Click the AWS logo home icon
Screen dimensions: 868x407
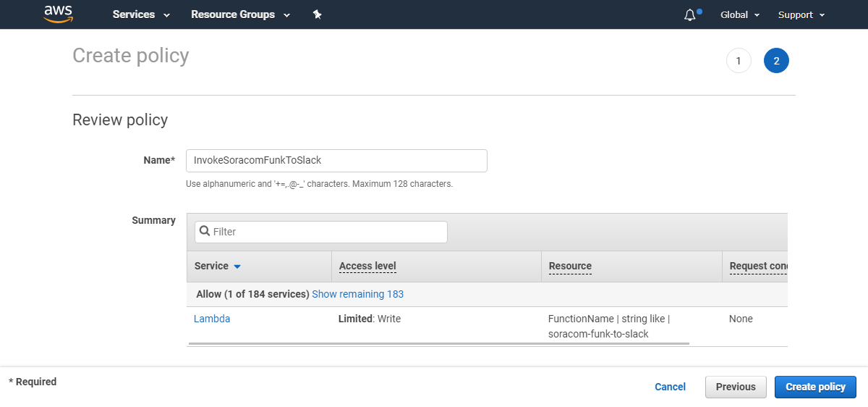(58, 14)
